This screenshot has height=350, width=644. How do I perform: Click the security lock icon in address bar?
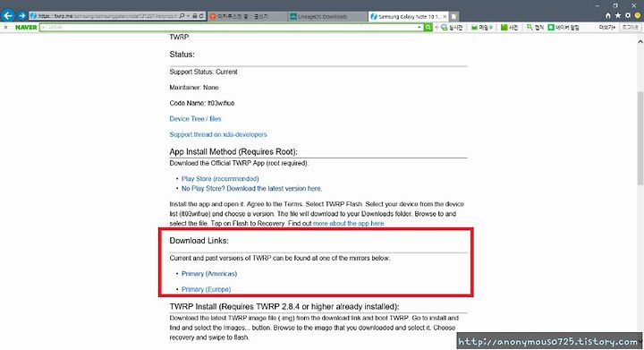[x=195, y=16]
